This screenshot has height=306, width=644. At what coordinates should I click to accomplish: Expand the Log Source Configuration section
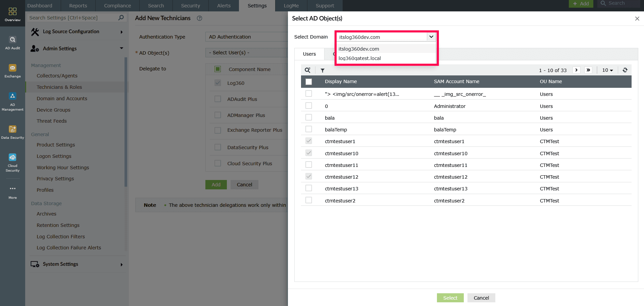[x=77, y=32]
